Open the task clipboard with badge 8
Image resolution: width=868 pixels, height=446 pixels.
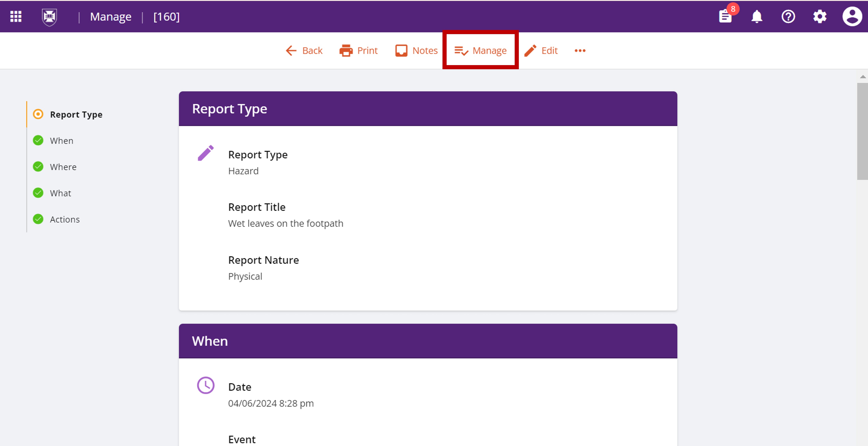(725, 17)
